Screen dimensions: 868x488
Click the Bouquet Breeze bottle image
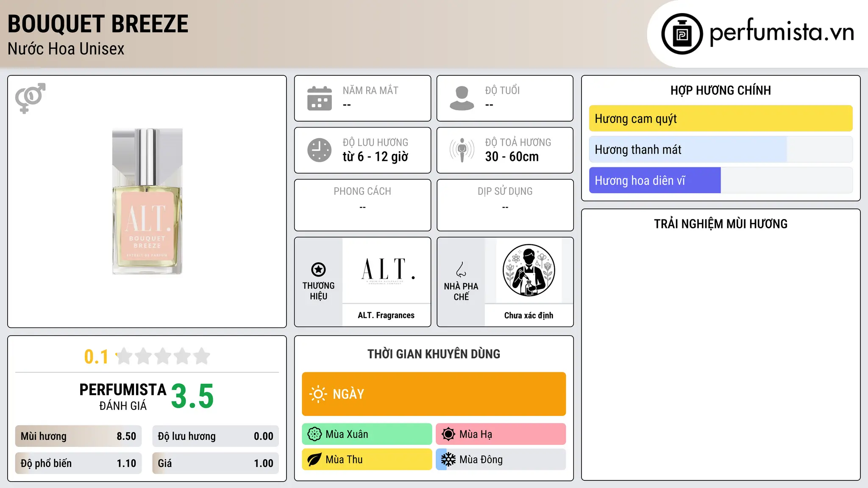point(147,202)
